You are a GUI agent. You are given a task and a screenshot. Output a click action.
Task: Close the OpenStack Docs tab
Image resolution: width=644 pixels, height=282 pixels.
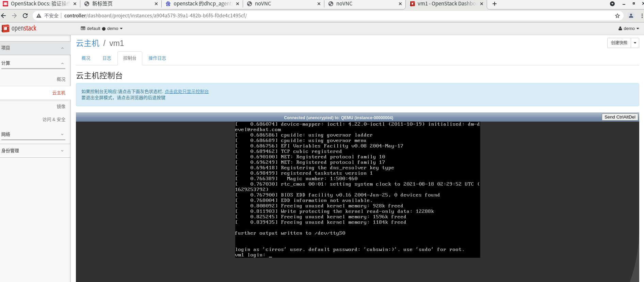click(75, 4)
